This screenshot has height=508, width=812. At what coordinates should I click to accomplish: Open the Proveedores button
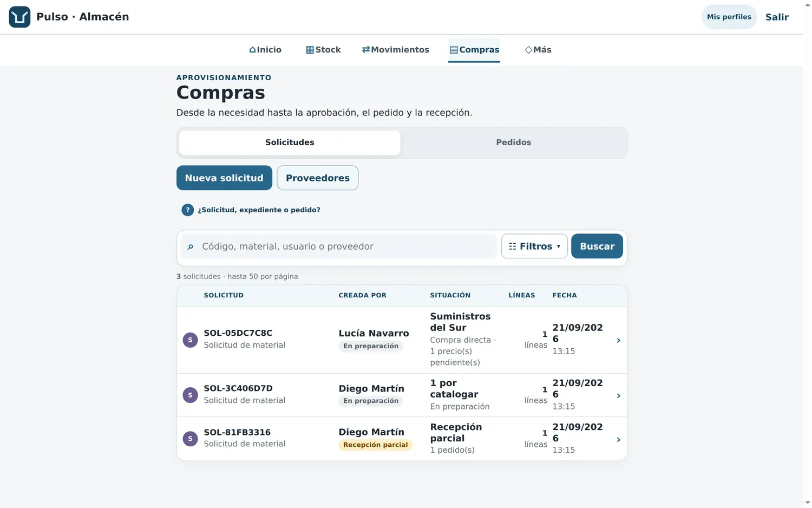pyautogui.click(x=318, y=178)
